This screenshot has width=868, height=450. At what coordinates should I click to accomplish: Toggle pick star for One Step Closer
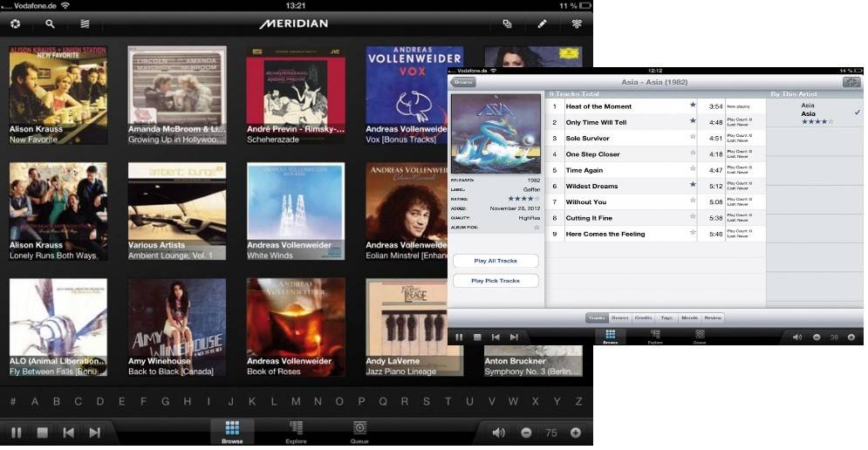[692, 153]
